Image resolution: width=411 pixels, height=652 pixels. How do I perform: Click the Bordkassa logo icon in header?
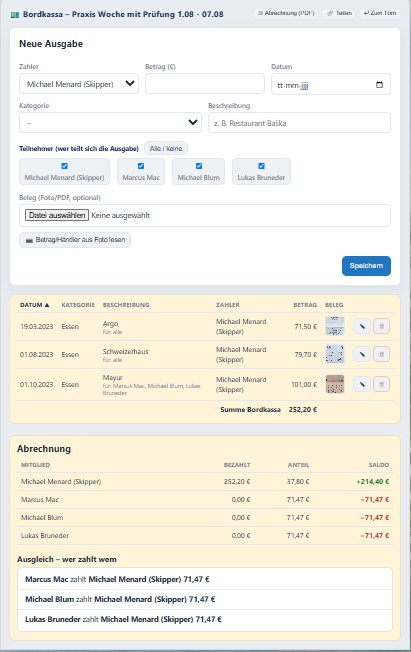click(x=15, y=15)
